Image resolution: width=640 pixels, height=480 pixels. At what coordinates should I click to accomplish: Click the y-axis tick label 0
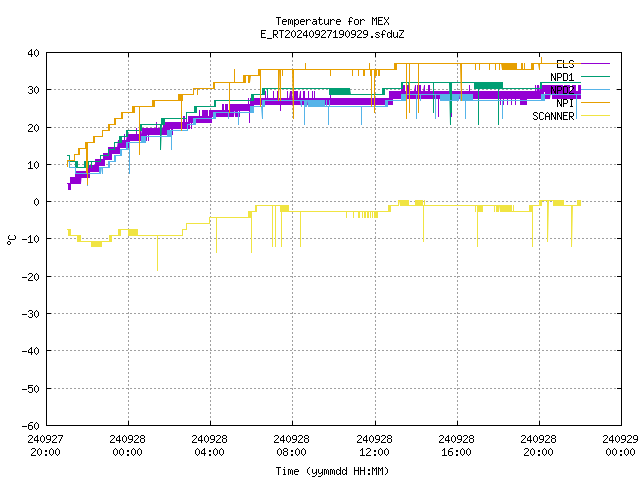pyautogui.click(x=37, y=202)
